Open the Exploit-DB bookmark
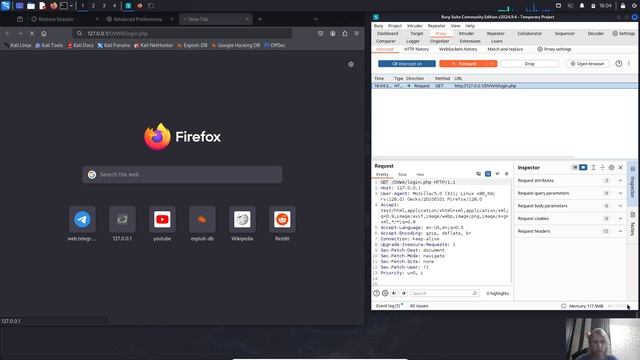Image resolution: width=640 pixels, height=360 pixels. [x=192, y=45]
